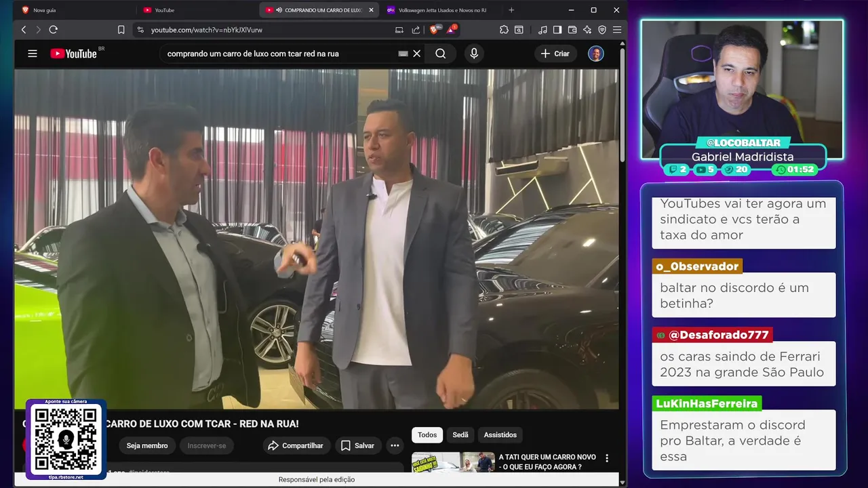
Task: Go forward with browser forward arrow
Action: pos(38,30)
